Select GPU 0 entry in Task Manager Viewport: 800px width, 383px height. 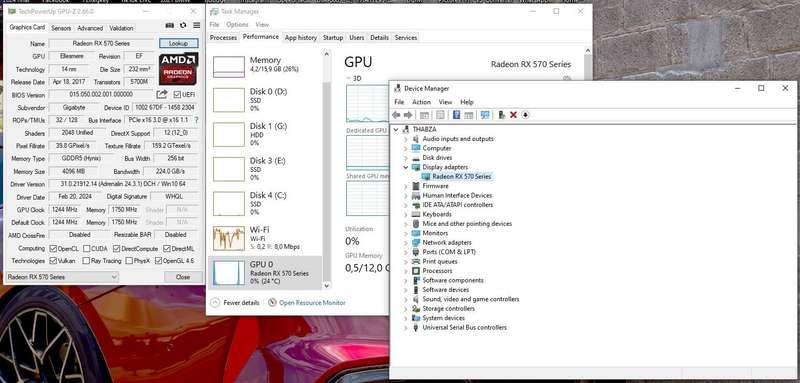click(x=265, y=272)
